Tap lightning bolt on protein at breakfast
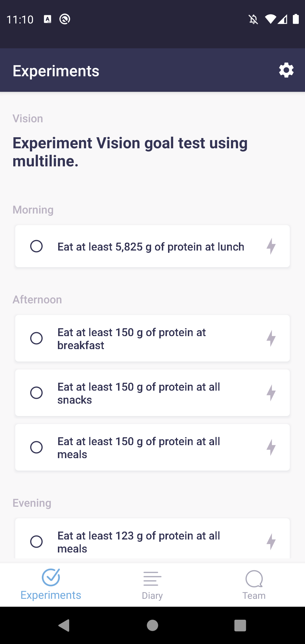 271,338
